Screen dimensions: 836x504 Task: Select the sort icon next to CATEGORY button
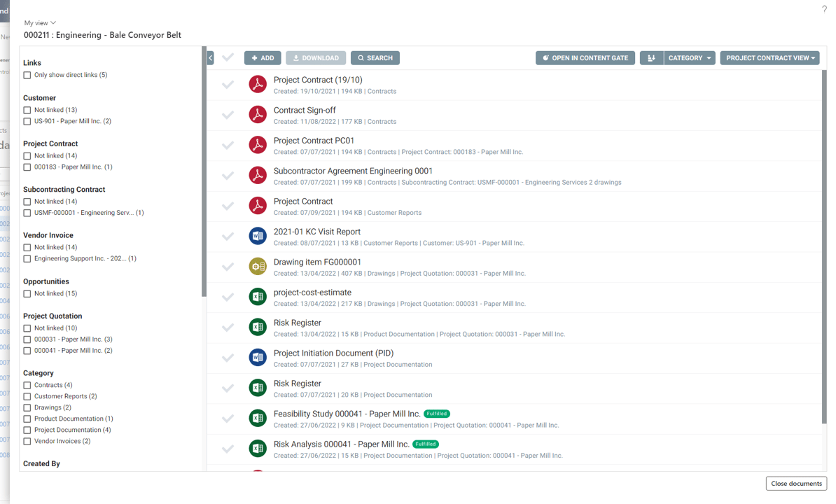coord(653,57)
